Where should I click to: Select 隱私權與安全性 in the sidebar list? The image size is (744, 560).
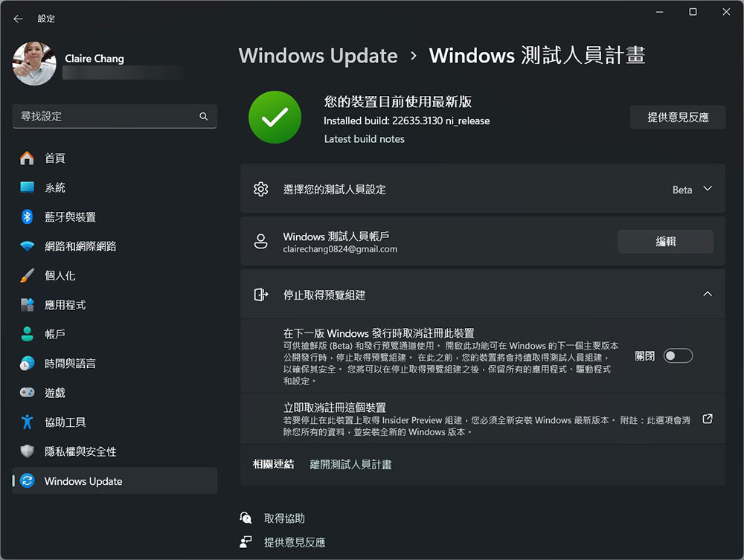click(115, 451)
